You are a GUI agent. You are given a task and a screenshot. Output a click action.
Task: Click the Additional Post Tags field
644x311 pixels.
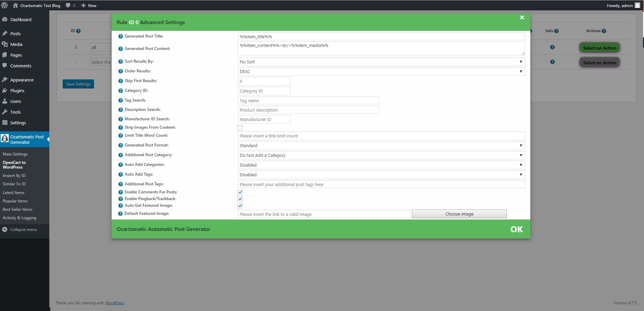pyautogui.click(x=381, y=184)
